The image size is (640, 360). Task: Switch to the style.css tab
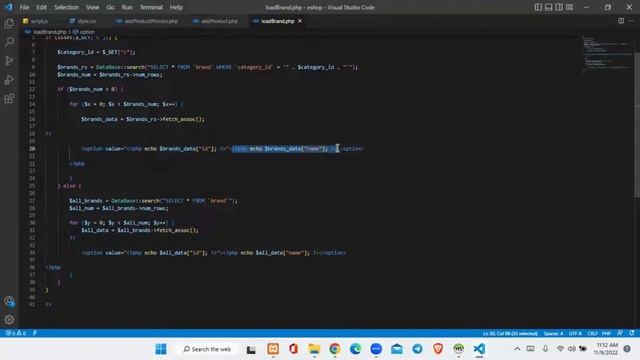(x=83, y=21)
